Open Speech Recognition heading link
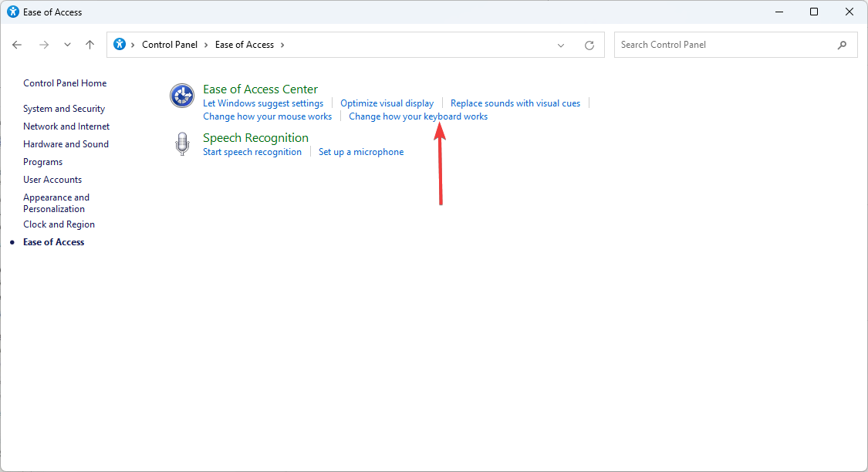This screenshot has width=868, height=472. point(255,138)
